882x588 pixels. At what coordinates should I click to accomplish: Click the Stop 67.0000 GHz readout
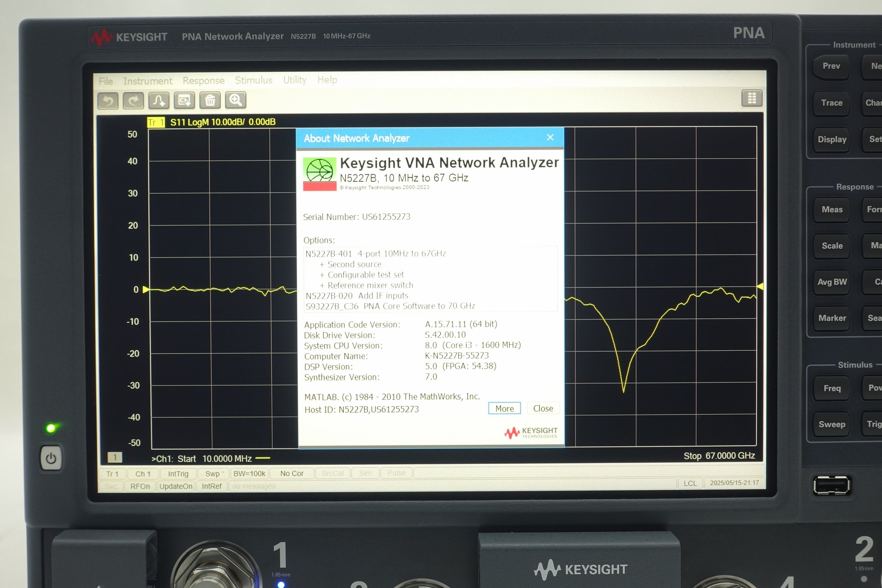coord(719,456)
